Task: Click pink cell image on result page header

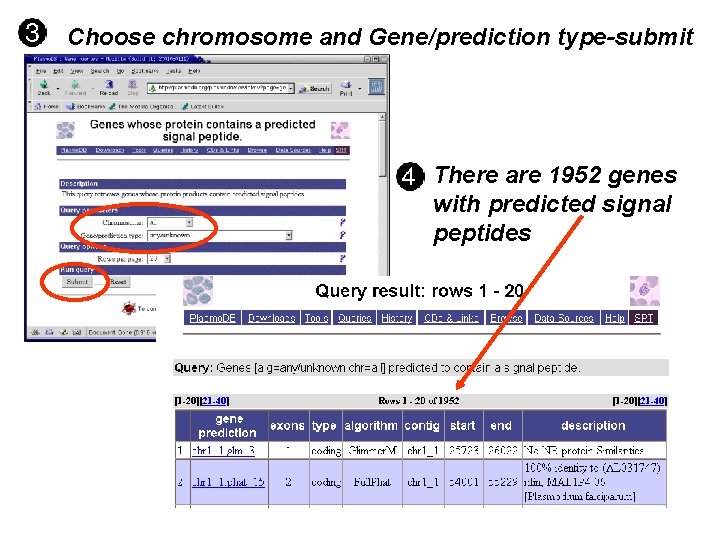Action: 645,291
